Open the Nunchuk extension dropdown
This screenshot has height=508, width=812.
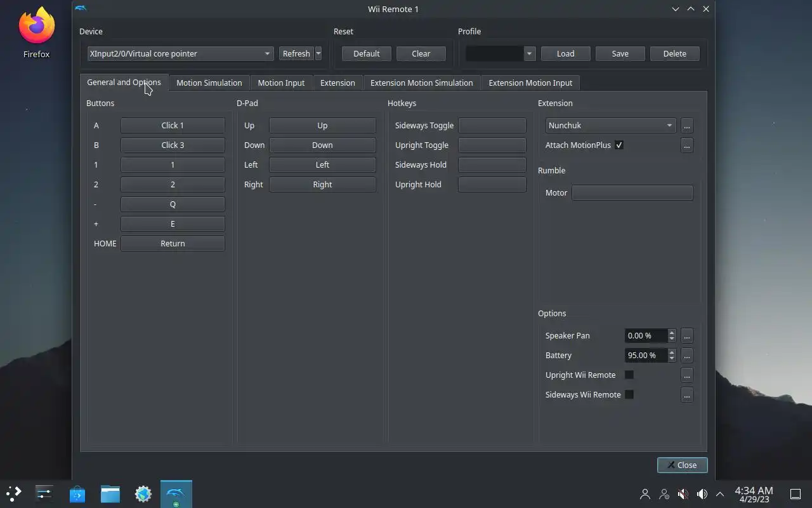pyautogui.click(x=611, y=126)
